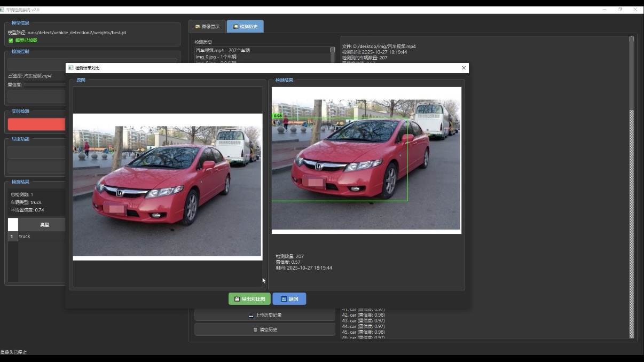Click the 检测数量: 207 text
644x362 pixels.
coord(290,256)
